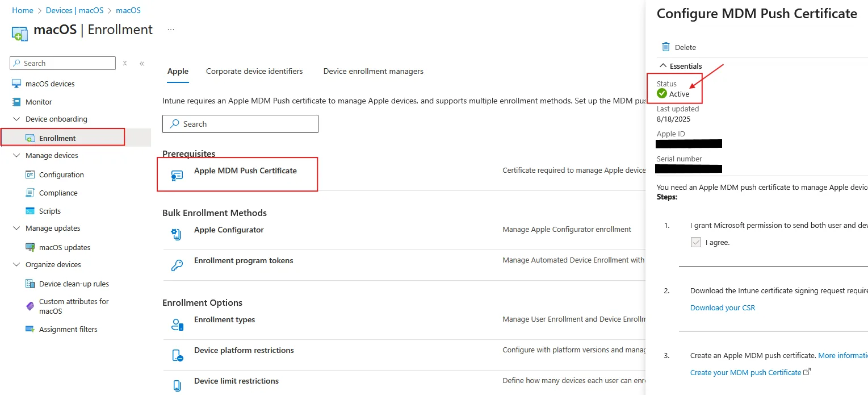Click the last macOS breadcrumb link
The image size is (868, 395).
tap(128, 10)
